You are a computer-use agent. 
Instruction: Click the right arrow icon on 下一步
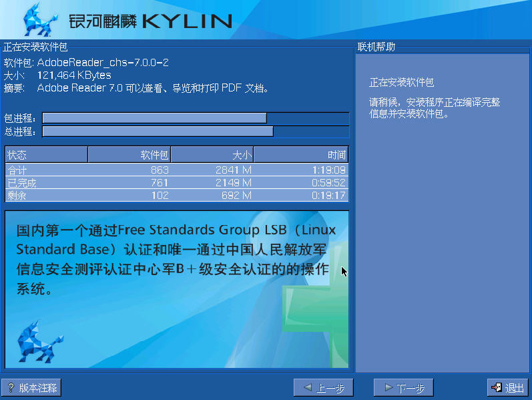coord(388,387)
